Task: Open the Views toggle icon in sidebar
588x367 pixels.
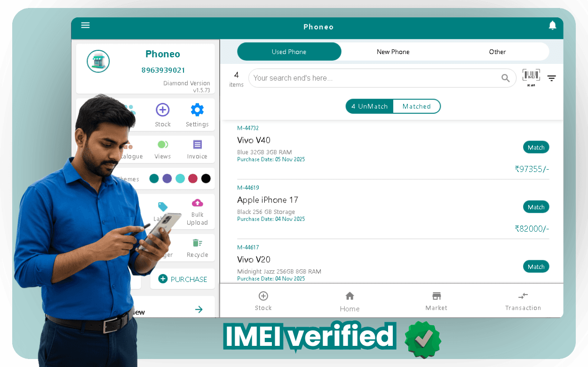Action: click(163, 144)
